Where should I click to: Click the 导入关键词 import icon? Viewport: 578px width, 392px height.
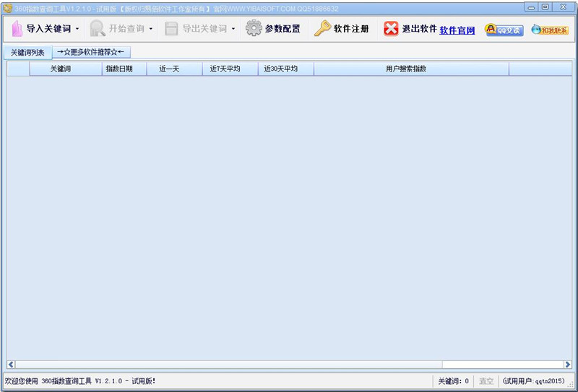point(17,29)
